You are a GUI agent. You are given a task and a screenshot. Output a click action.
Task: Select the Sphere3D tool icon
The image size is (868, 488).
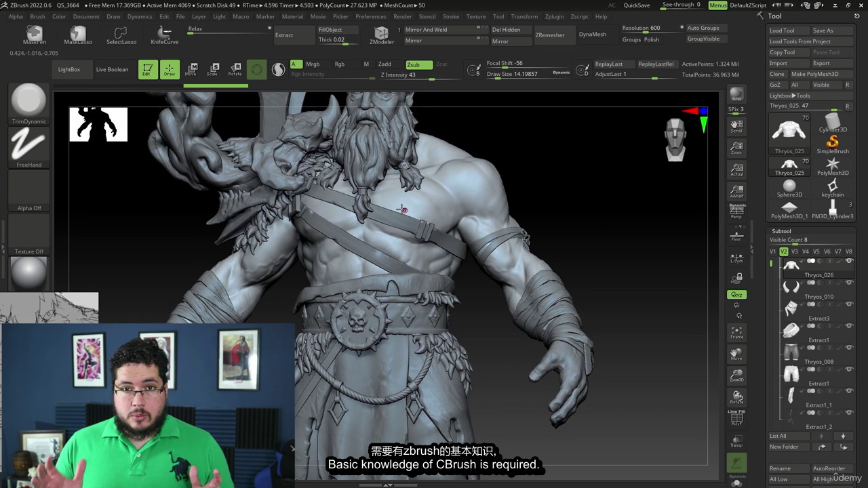789,188
